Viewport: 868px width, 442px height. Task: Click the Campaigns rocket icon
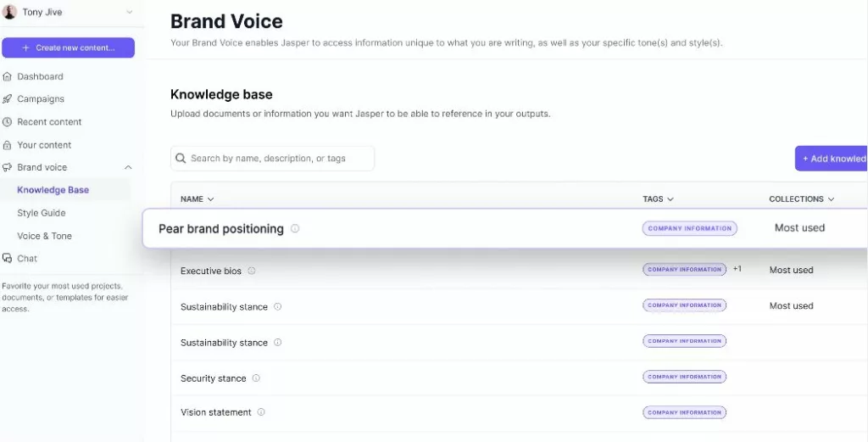[7, 99]
